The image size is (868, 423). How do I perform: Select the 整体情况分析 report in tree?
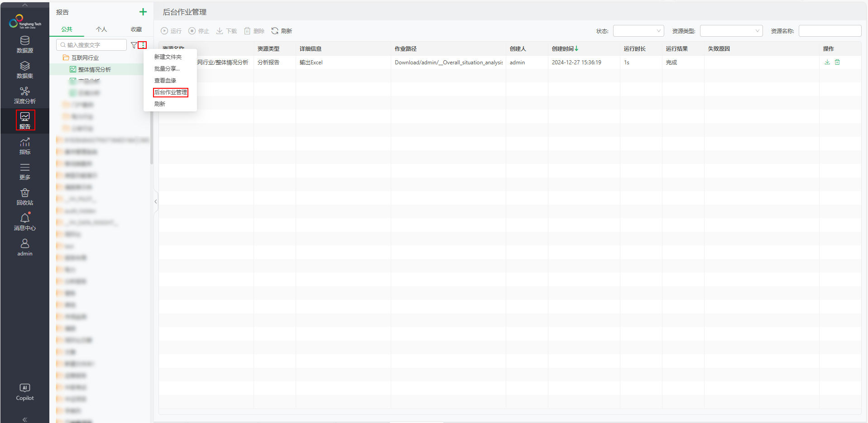pos(91,69)
